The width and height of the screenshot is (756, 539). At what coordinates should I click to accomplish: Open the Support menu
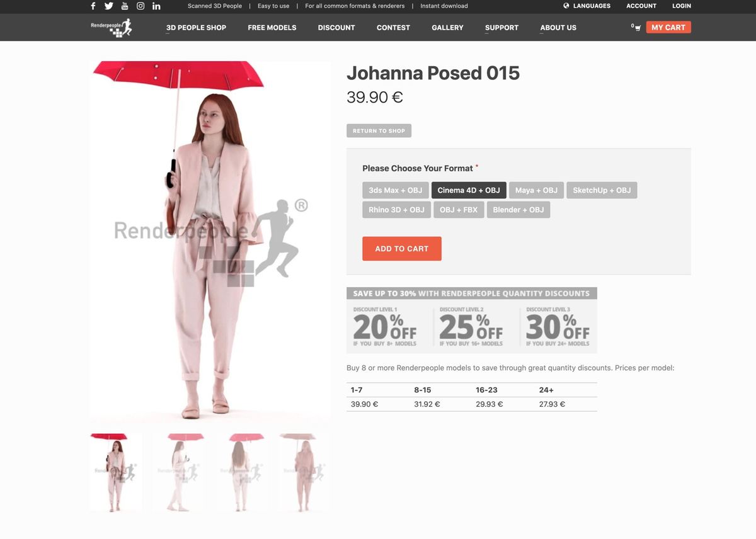[x=501, y=28]
